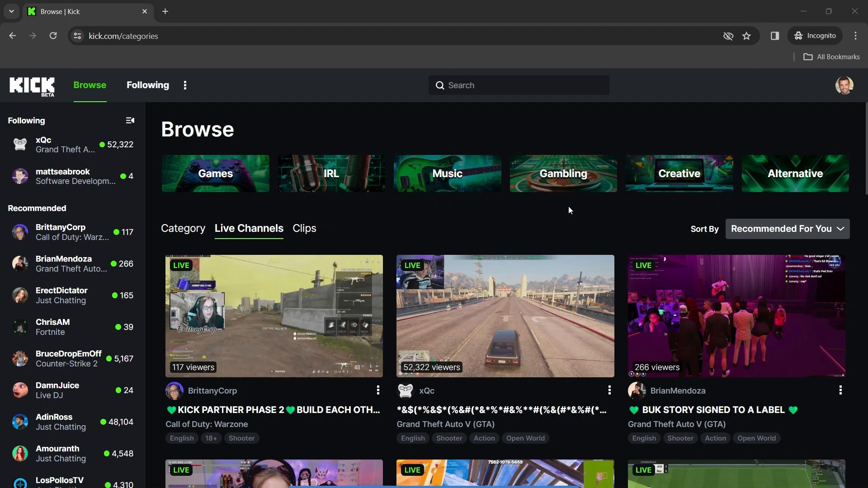Click the Games category button
This screenshot has width=868, height=488.
click(215, 174)
